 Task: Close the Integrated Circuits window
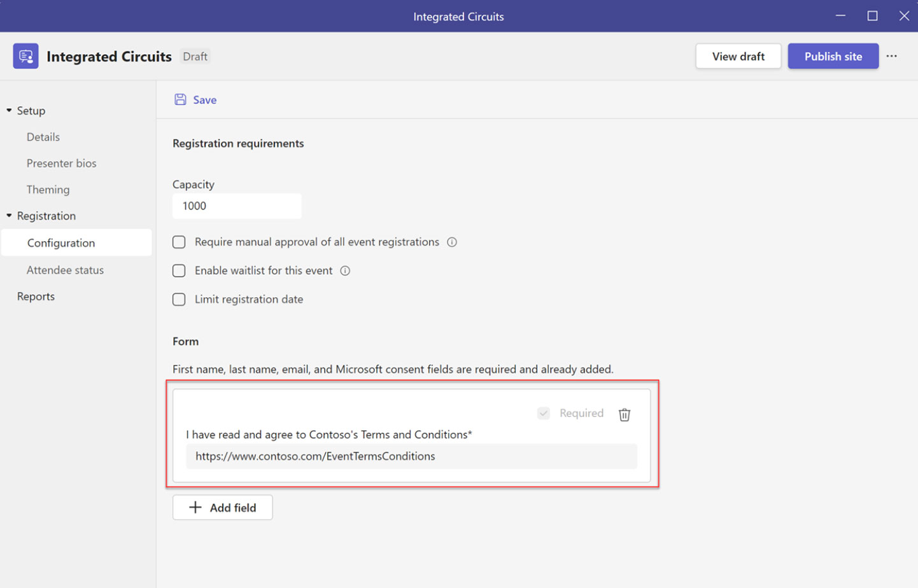[x=904, y=16]
